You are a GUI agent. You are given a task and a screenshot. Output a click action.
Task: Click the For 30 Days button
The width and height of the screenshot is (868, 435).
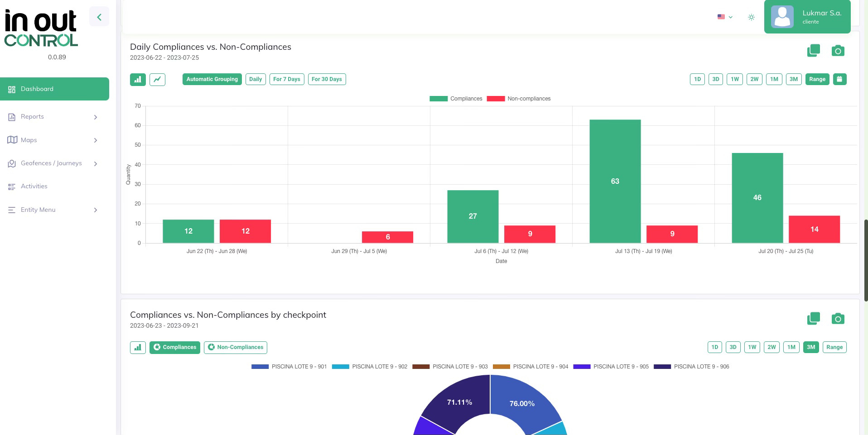coord(327,79)
